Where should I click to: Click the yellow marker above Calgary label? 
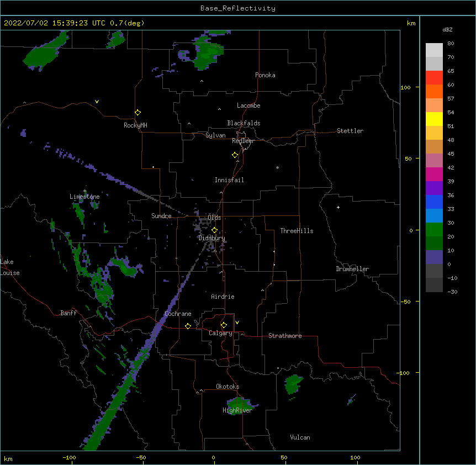pos(224,325)
